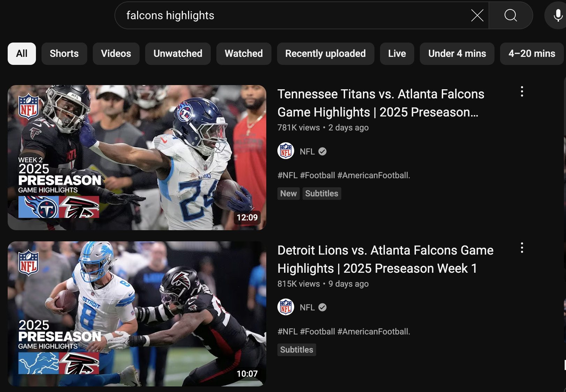Open more options for Titans vs. Falcons video
This screenshot has height=392, width=566.
tap(522, 91)
